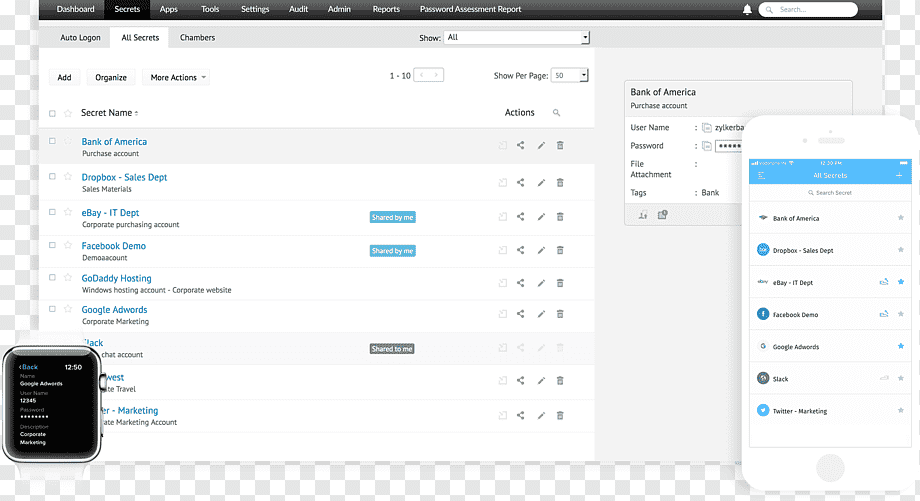Viewport: 920px width, 501px height.
Task: Copy user name in Bank of America panel
Action: [x=706, y=127]
